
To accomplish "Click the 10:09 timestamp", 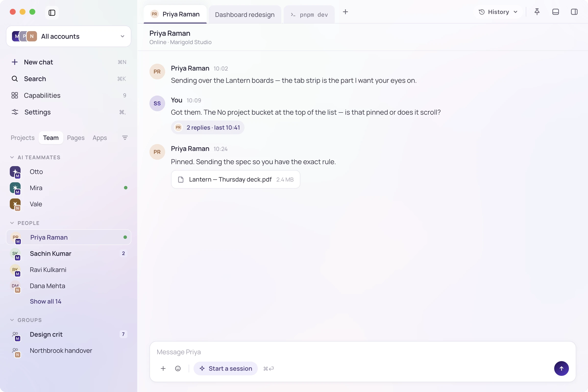I will pyautogui.click(x=194, y=100).
